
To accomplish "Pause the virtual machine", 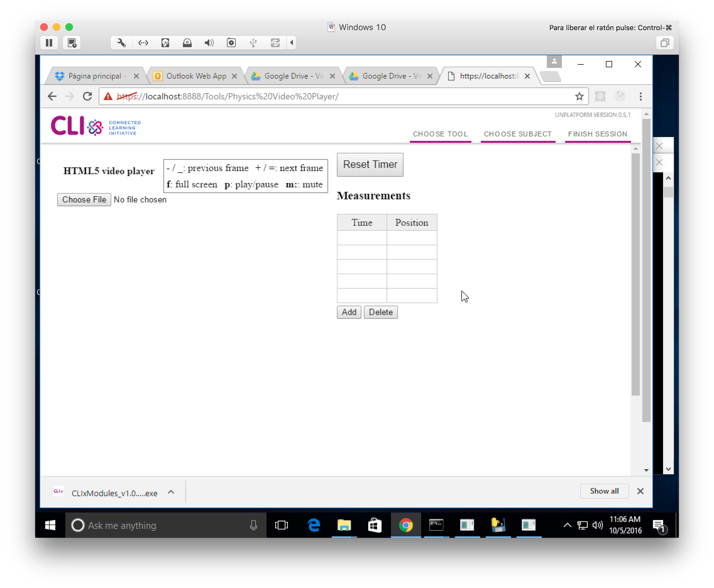I will pos(49,43).
